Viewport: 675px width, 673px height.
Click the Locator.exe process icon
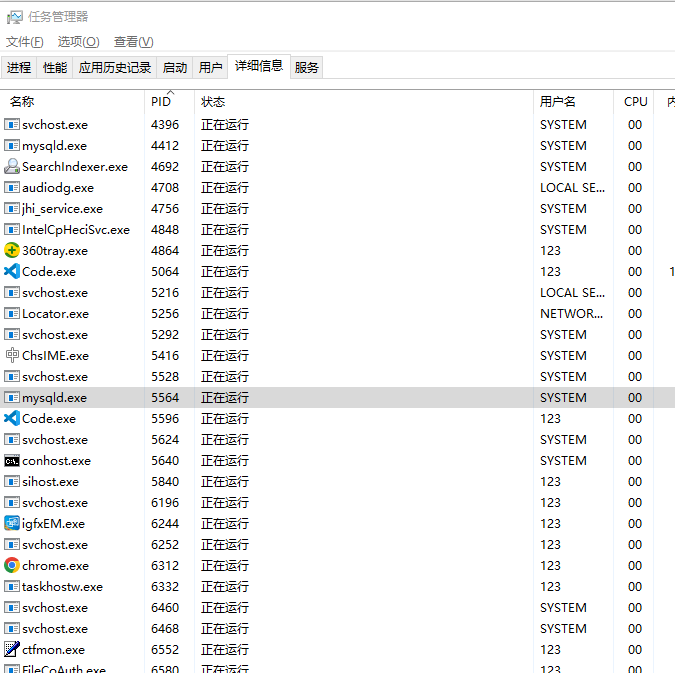tap(12, 313)
